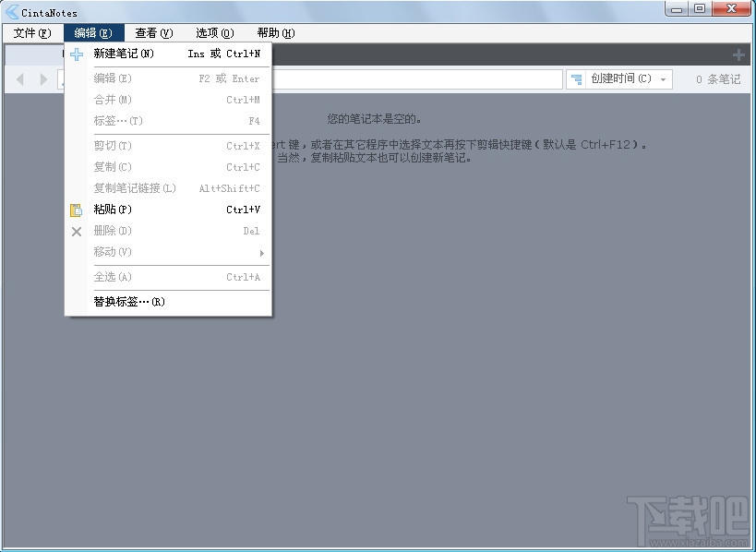756x552 pixels.
Task: Open the 帮助 menu
Action: (273, 32)
